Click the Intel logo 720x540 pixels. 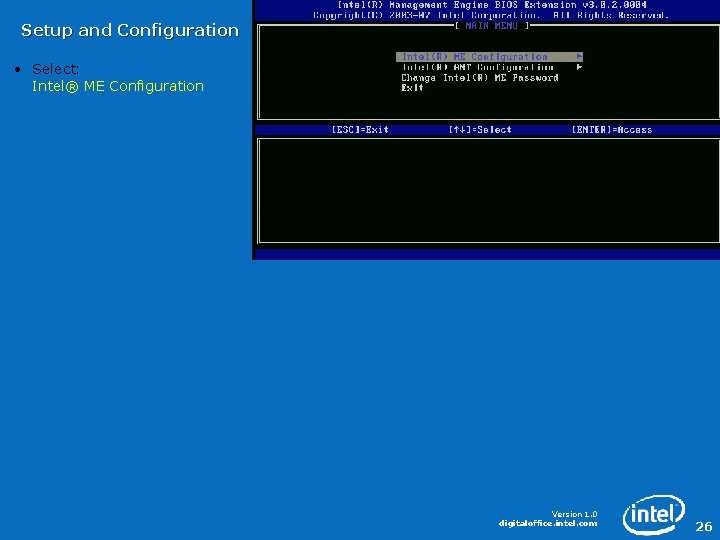coord(654,514)
